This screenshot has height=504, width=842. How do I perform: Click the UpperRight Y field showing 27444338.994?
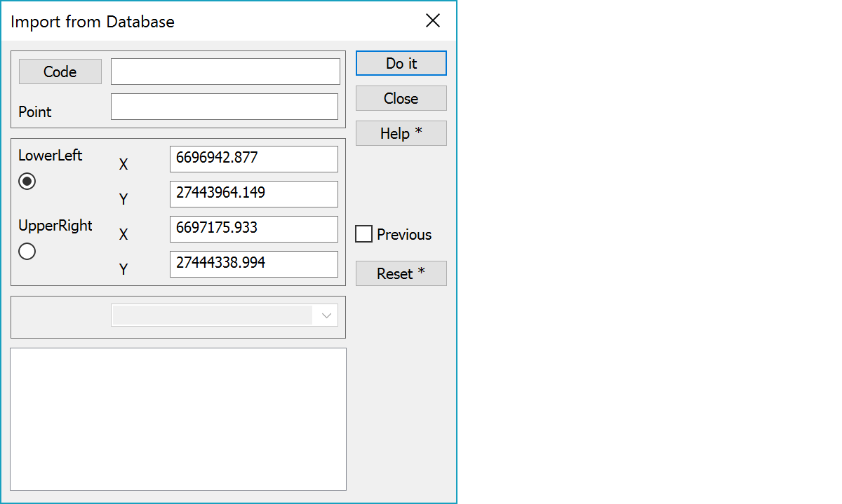253,264
